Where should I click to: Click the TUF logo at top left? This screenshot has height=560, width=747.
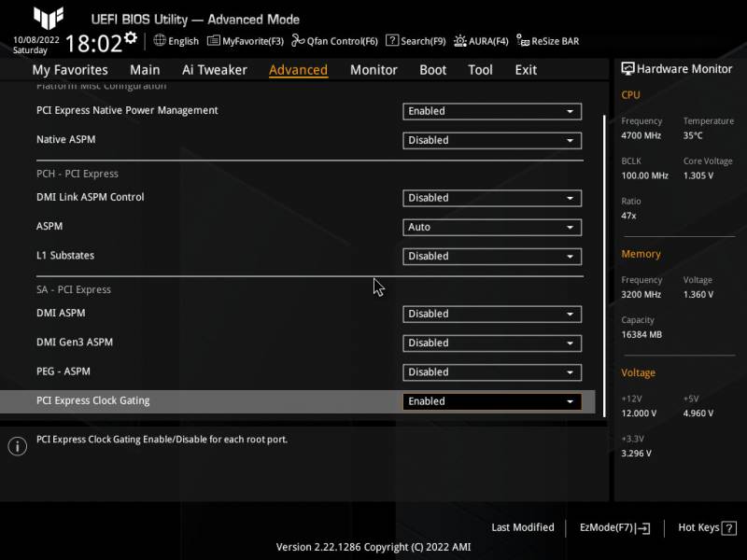tap(49, 18)
